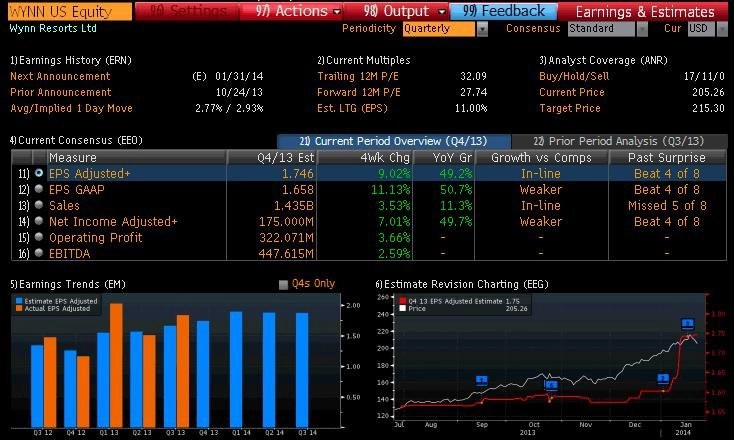
Task: Click Operating Profit estimate 322.071M
Action: [x=286, y=237]
